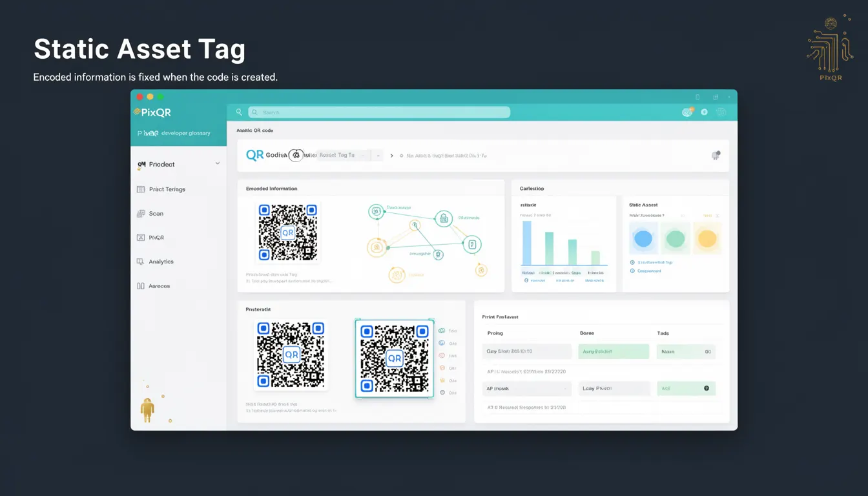Click the first legend link below bar chart
868x496 pixels.
coord(534,280)
